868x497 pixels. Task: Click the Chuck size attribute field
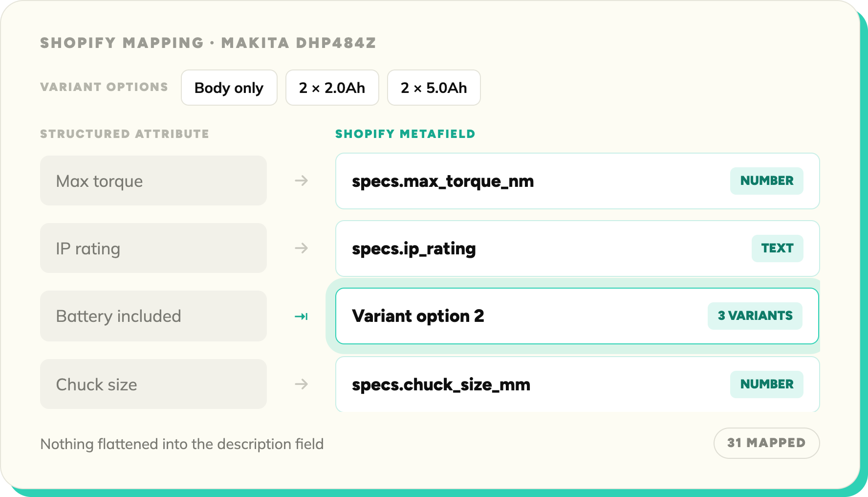[x=153, y=384]
